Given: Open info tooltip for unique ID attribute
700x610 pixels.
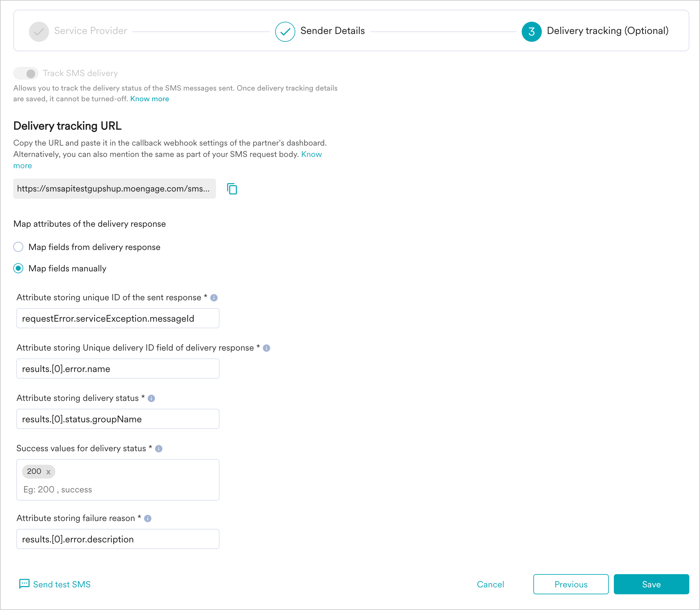Looking at the screenshot, I should coord(214,297).
